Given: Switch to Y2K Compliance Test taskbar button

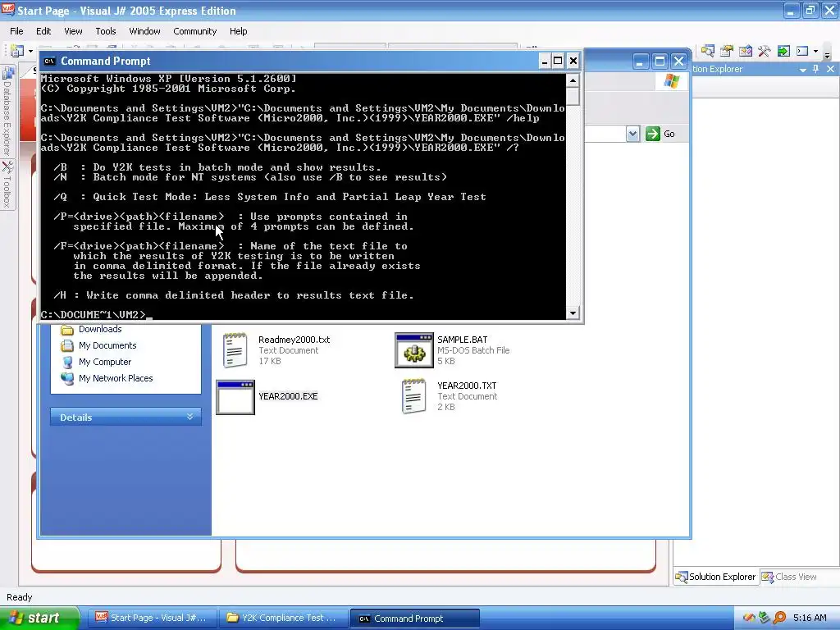Looking at the screenshot, I should (x=285, y=619).
